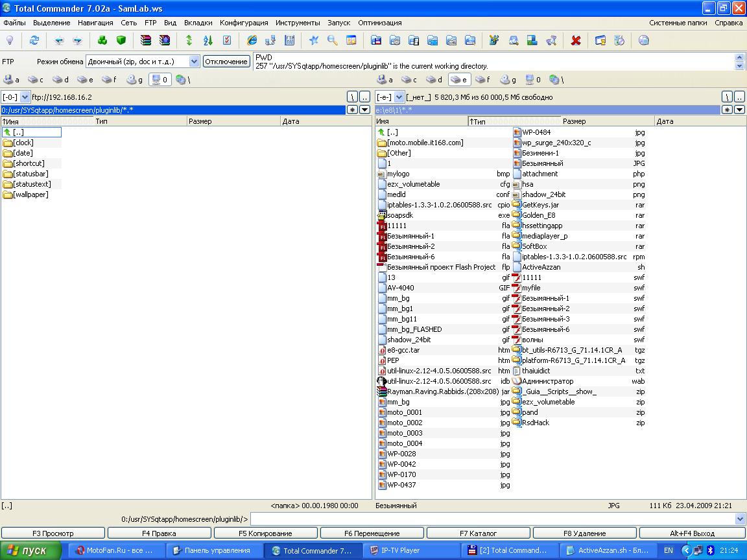The width and height of the screenshot is (747, 560).
Task: Select the [wallpaper] folder in left panel
Action: point(26,194)
